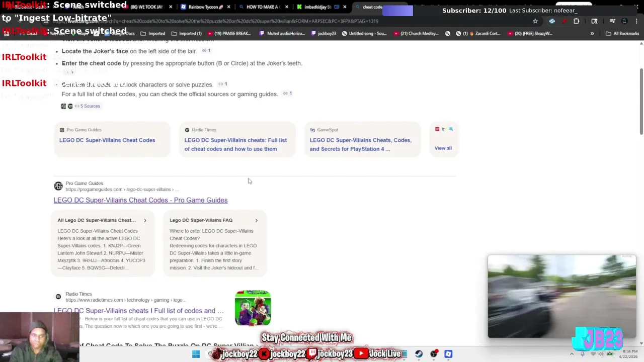The image size is (644, 362).
Task: Click the Pro Game Guides source card icon
Action: (x=62, y=130)
